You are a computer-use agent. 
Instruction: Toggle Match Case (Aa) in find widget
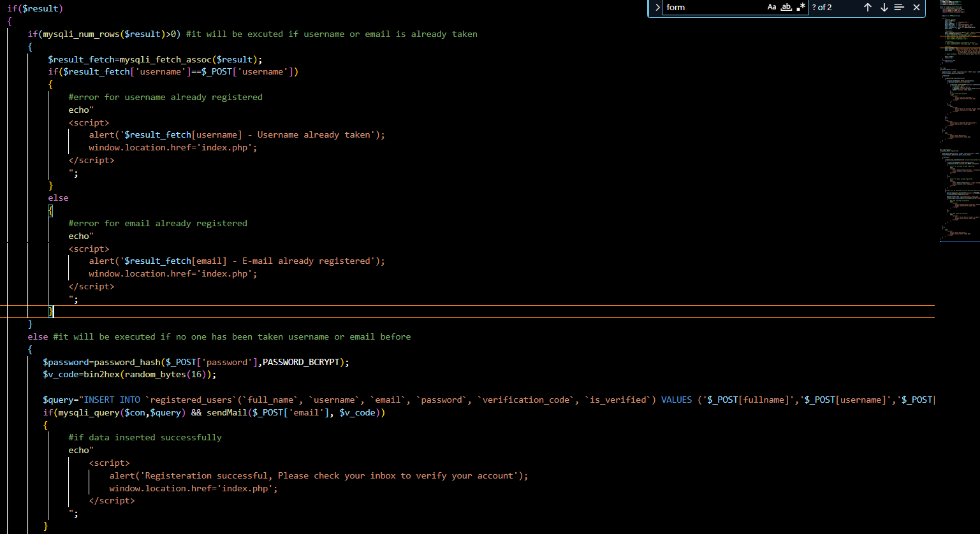click(772, 8)
